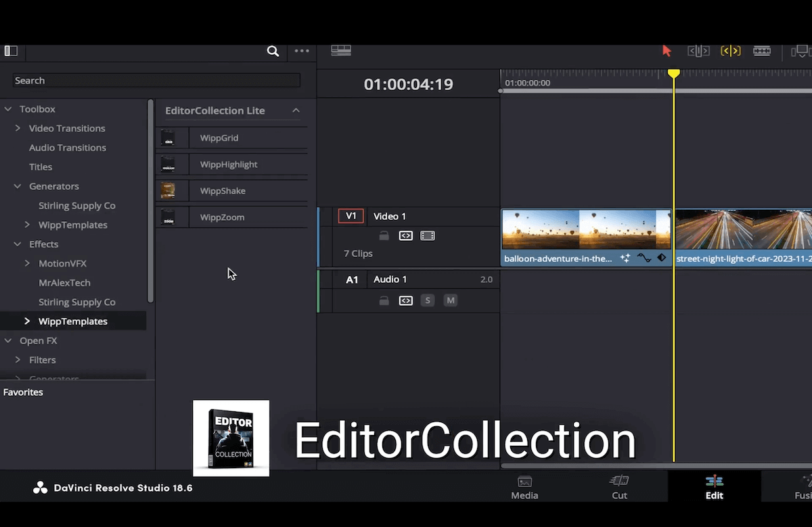This screenshot has height=527, width=812.
Task: Expand the MotionVFX folder
Action: click(27, 263)
